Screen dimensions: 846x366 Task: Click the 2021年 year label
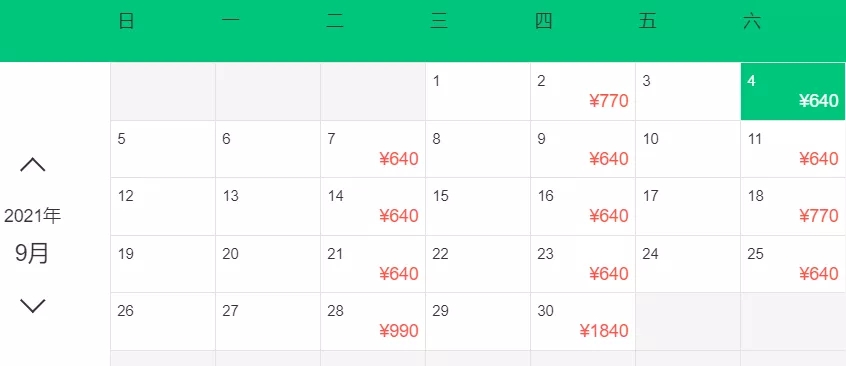tap(32, 216)
